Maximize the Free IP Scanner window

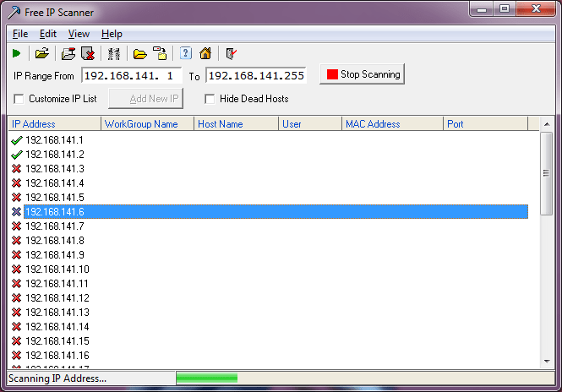505,8
